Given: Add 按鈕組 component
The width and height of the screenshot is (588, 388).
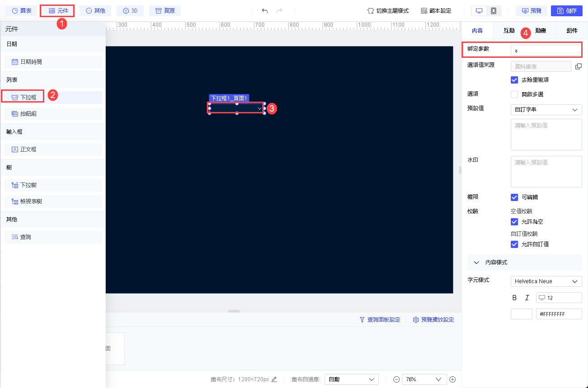Looking at the screenshot, I should point(53,114).
